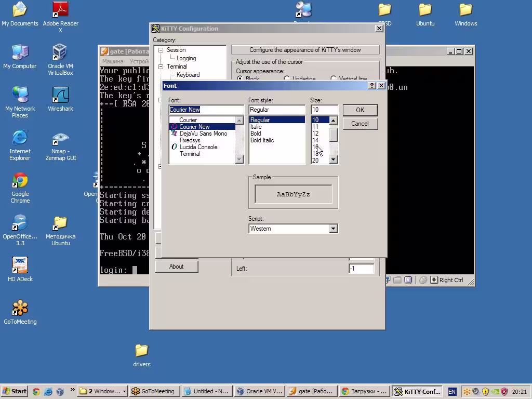Click the size list scrollbar thumb
Viewport: 532px width, 399px height.
[333, 135]
